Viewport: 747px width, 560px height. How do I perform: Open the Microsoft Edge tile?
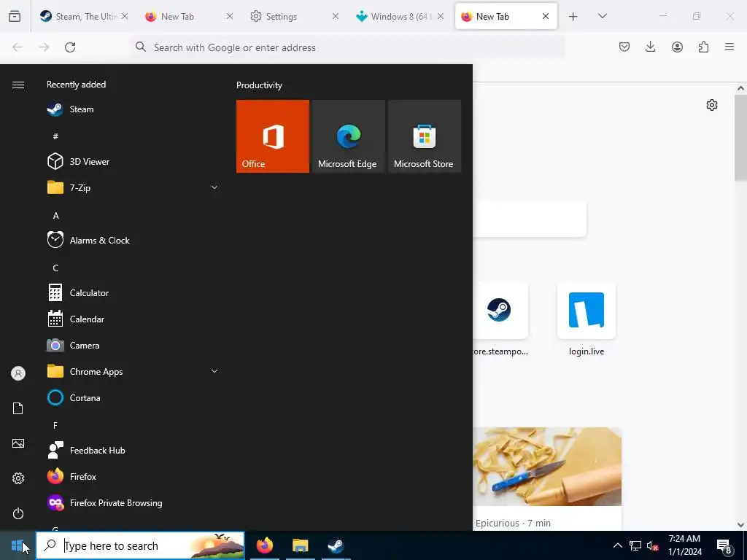click(x=348, y=136)
